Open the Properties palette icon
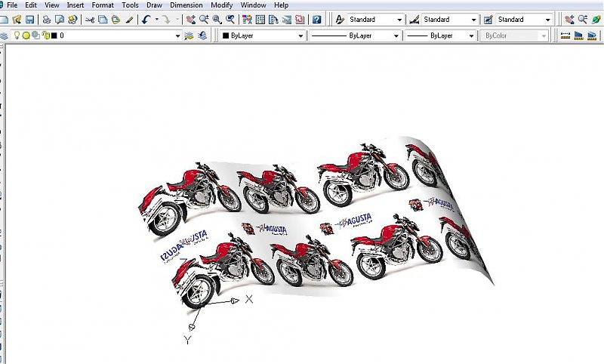Viewport: 604px width, 364px height. (x=247, y=20)
